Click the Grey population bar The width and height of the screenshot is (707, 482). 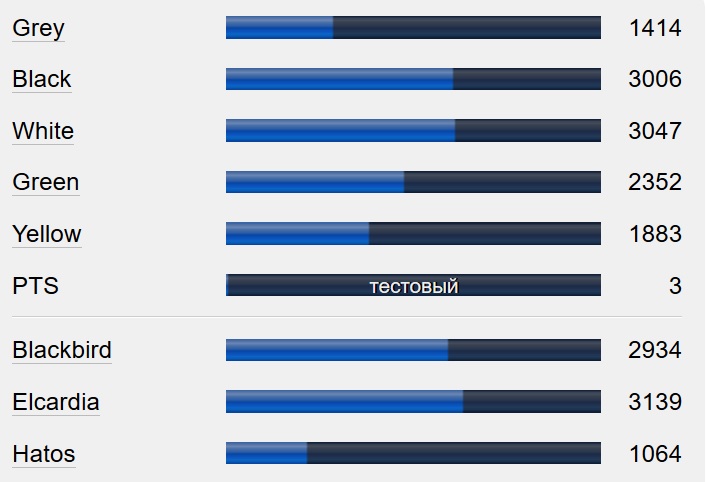(x=413, y=28)
